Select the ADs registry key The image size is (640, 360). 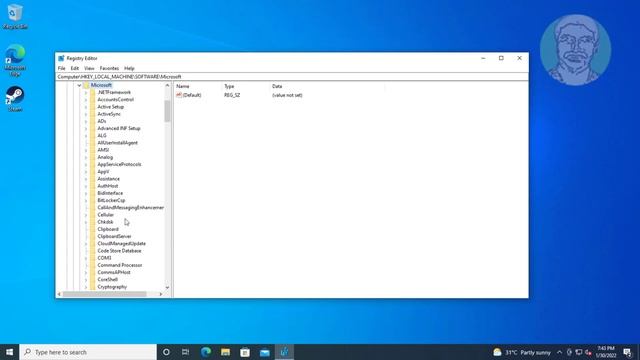(102, 121)
